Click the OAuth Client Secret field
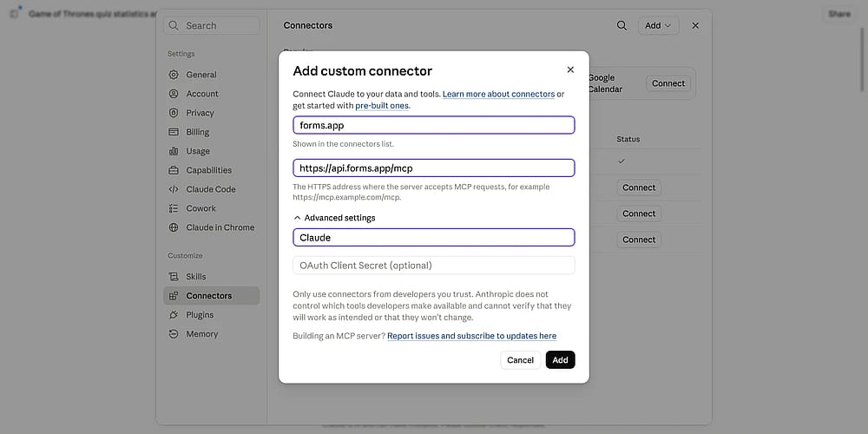 coord(434,265)
